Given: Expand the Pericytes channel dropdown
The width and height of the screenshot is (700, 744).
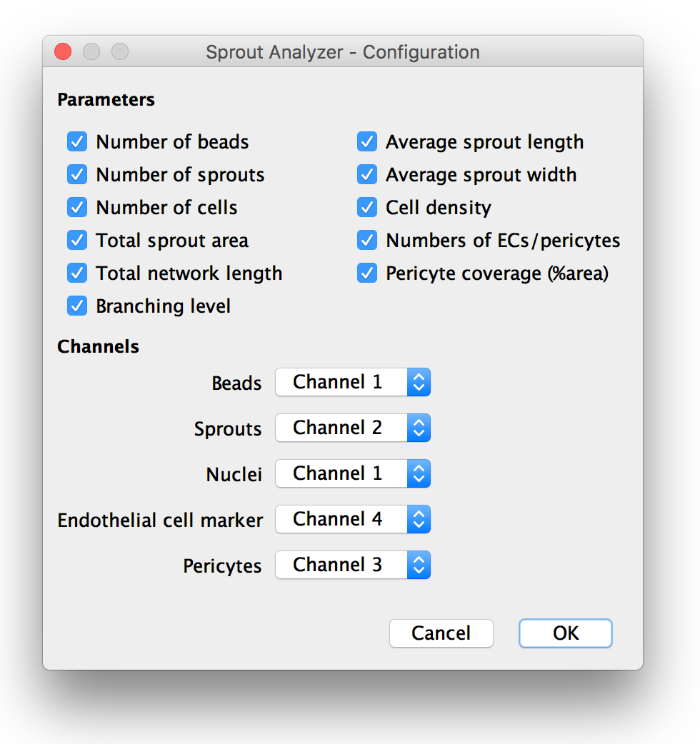Looking at the screenshot, I should 353,565.
